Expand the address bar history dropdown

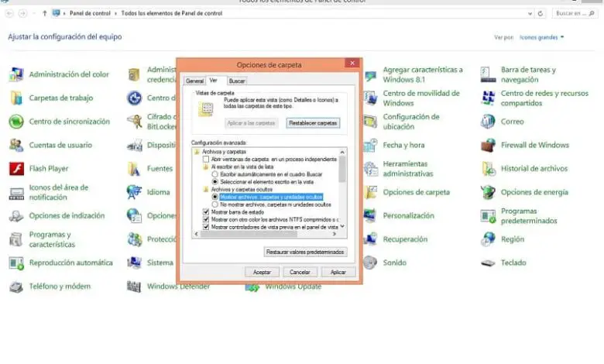tap(530, 13)
